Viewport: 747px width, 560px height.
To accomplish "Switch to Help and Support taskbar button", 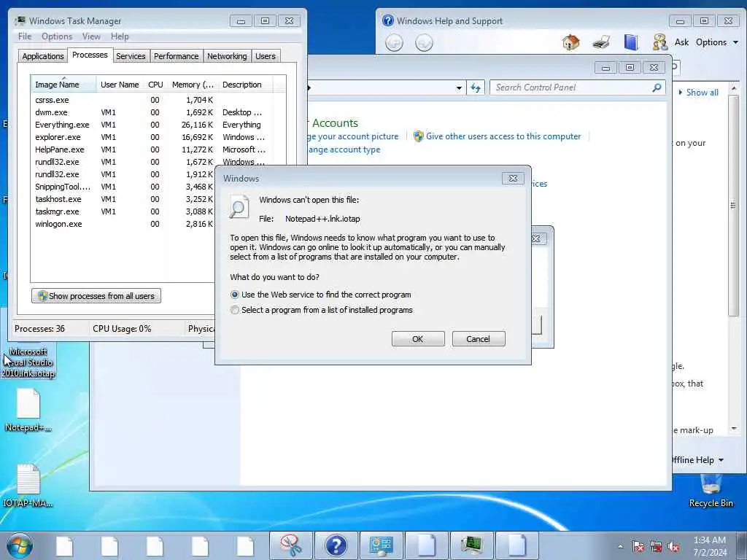I will 336,545.
